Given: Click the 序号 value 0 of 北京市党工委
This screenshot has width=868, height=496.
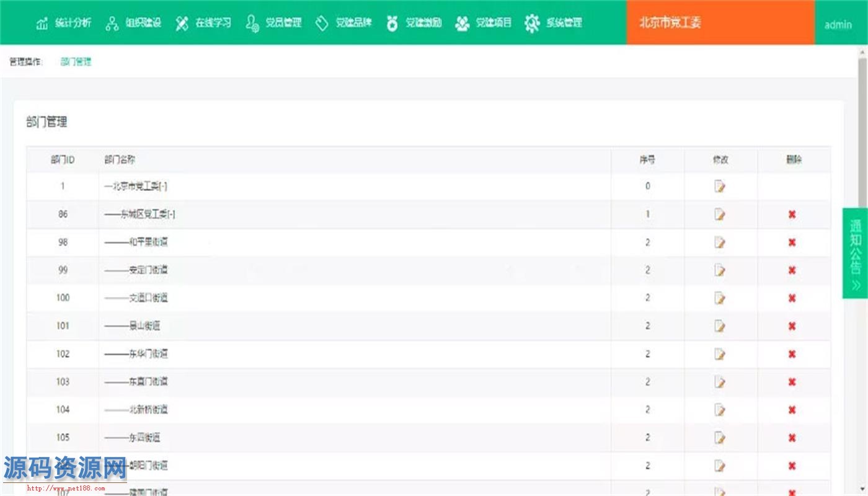Looking at the screenshot, I should click(648, 186).
